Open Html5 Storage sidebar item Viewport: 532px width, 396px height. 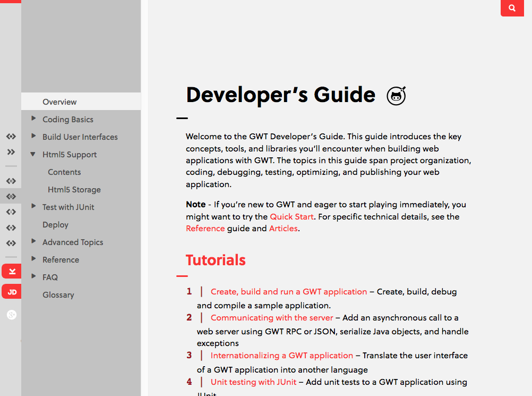click(x=74, y=190)
